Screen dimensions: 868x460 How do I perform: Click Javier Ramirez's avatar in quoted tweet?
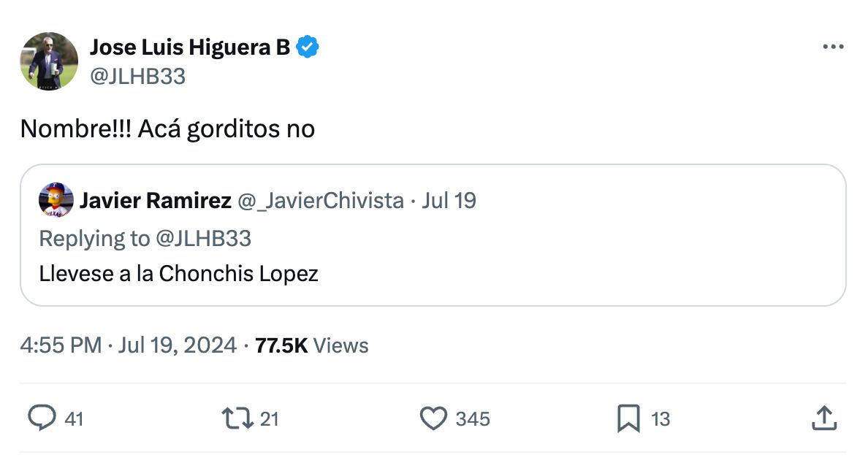tap(56, 200)
